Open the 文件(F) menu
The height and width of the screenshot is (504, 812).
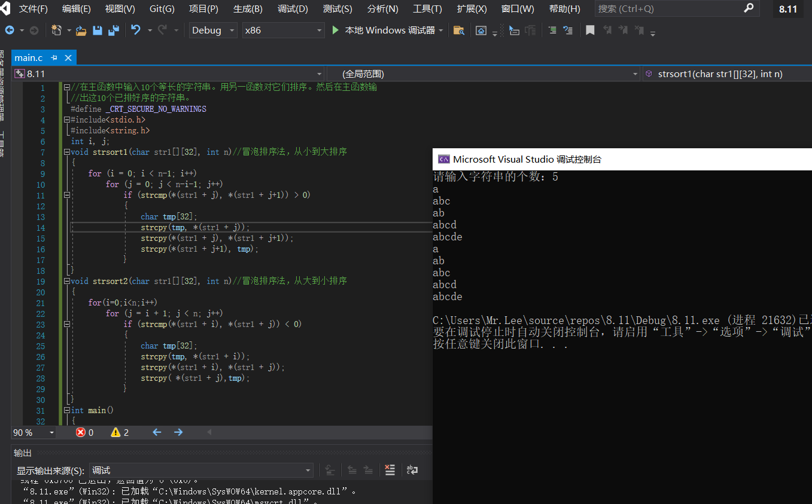(34, 9)
